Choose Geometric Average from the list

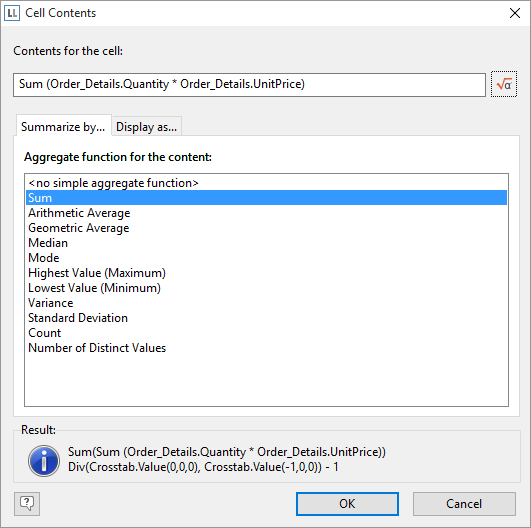click(x=267, y=228)
